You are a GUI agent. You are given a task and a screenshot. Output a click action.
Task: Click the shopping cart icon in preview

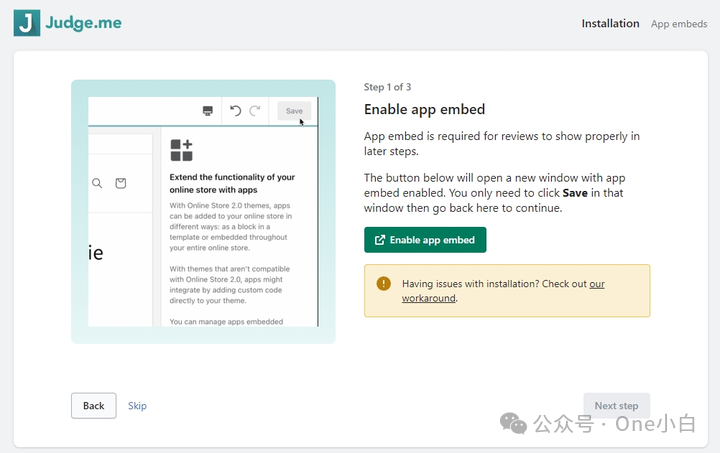coord(121,183)
